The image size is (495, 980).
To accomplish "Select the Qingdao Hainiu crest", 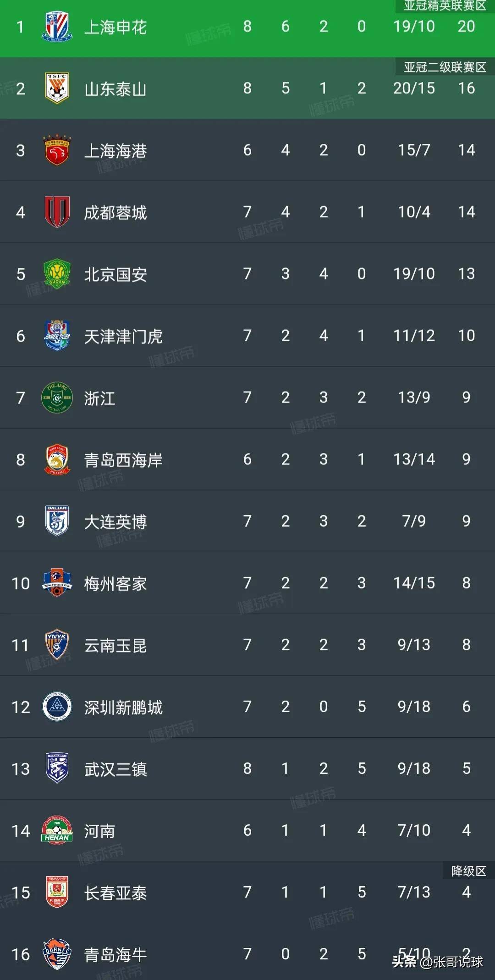I will tap(57, 954).
